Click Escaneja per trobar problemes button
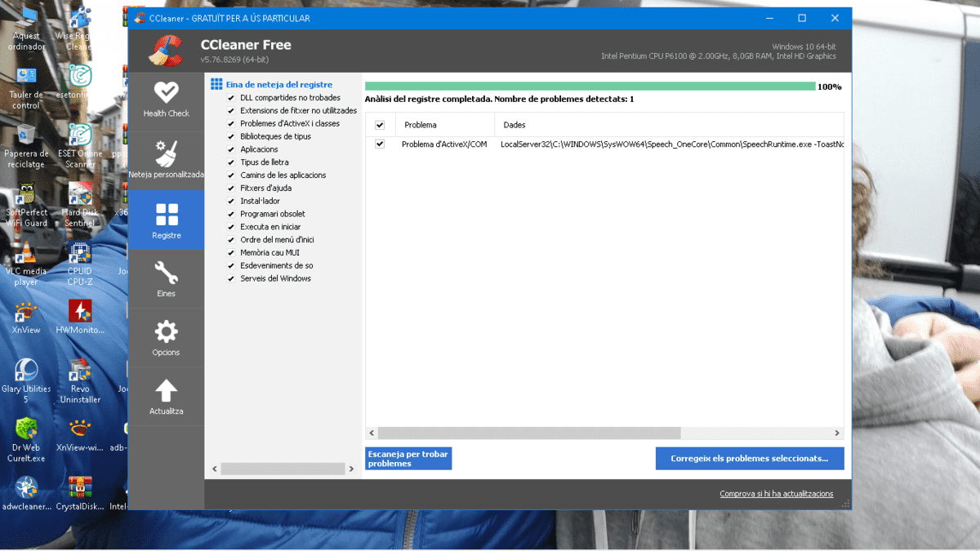The image size is (980, 551). tap(408, 459)
